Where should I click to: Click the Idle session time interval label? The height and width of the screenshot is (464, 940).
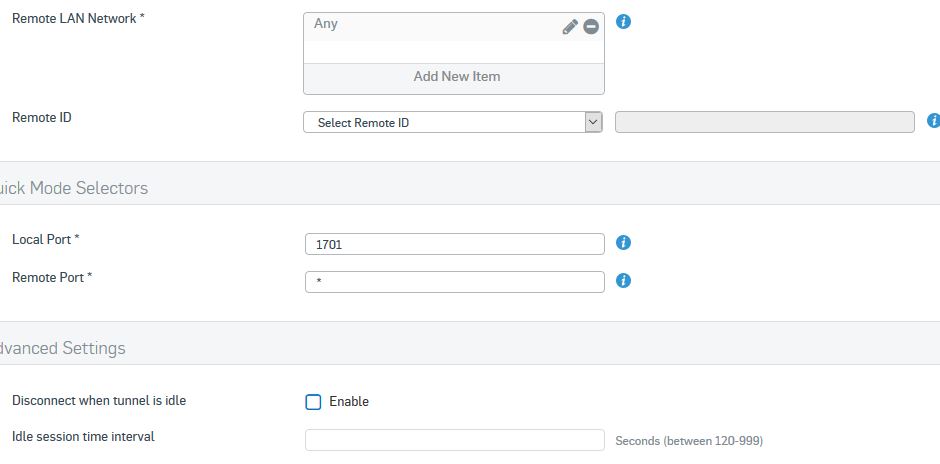click(83, 436)
